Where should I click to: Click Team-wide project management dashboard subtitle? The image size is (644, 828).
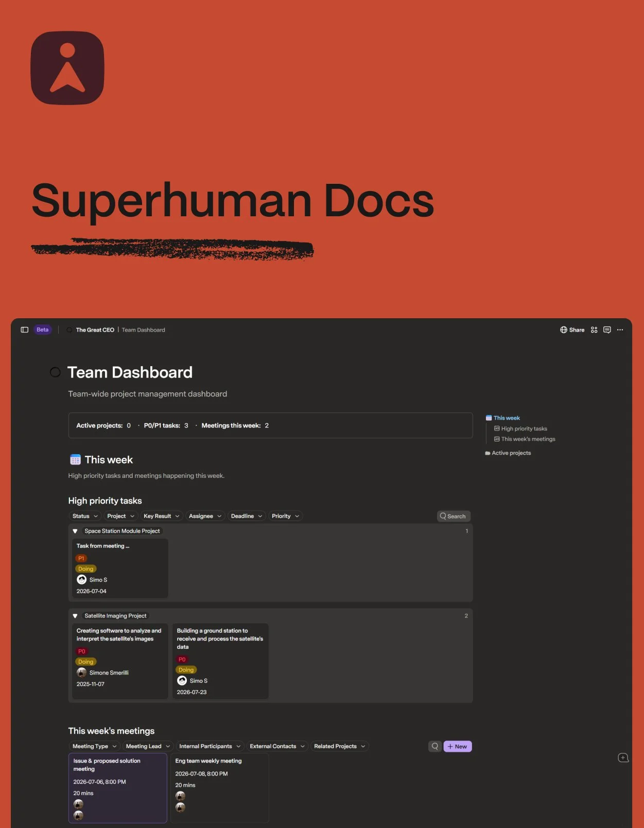[148, 394]
